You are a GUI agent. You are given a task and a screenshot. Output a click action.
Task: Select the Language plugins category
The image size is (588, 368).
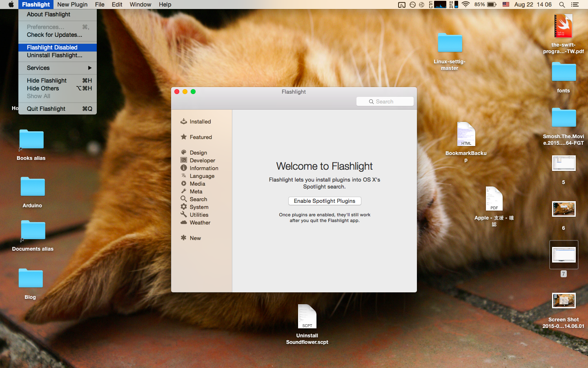(x=202, y=176)
